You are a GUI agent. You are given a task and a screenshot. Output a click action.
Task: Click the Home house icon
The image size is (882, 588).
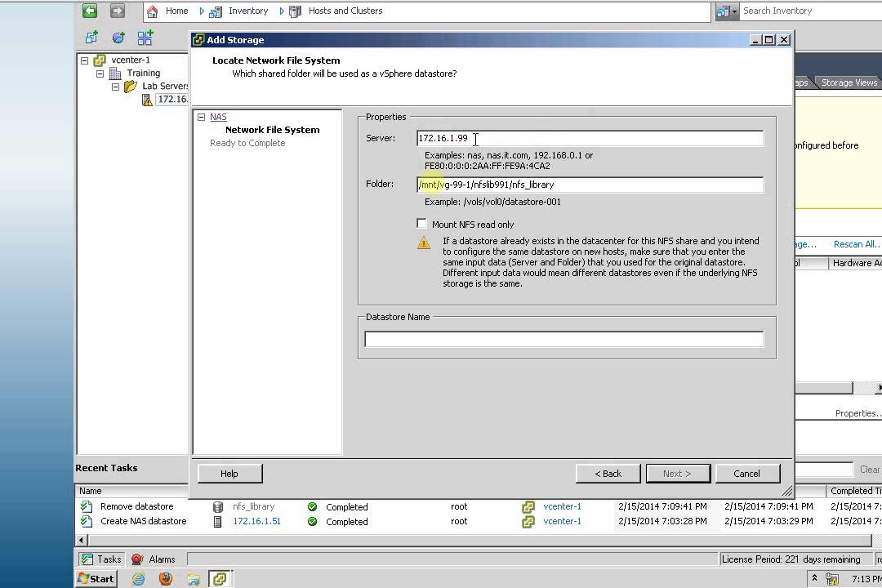click(152, 11)
